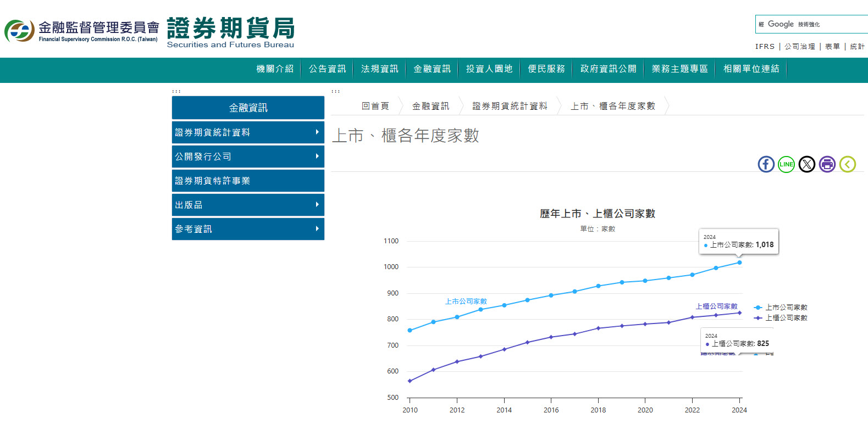868x424 pixels.
Task: Open 法規資訊 navigation menu
Action: pyautogui.click(x=379, y=69)
